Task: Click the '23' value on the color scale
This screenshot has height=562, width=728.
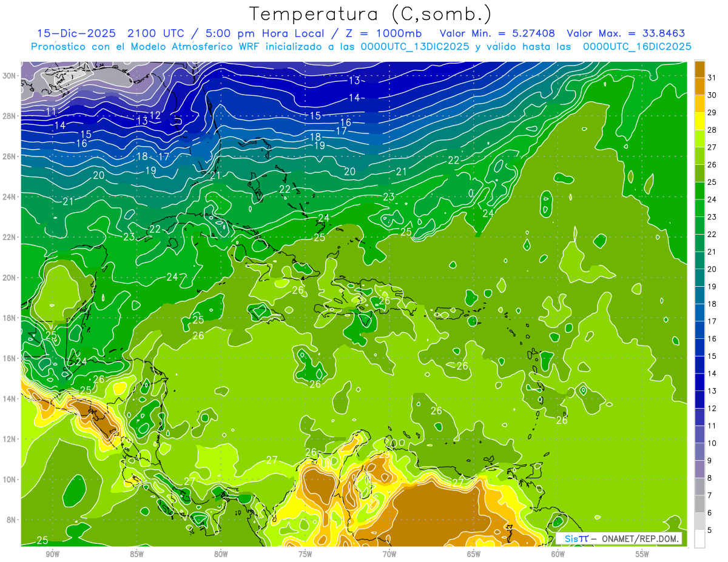Action: pyautogui.click(x=712, y=217)
